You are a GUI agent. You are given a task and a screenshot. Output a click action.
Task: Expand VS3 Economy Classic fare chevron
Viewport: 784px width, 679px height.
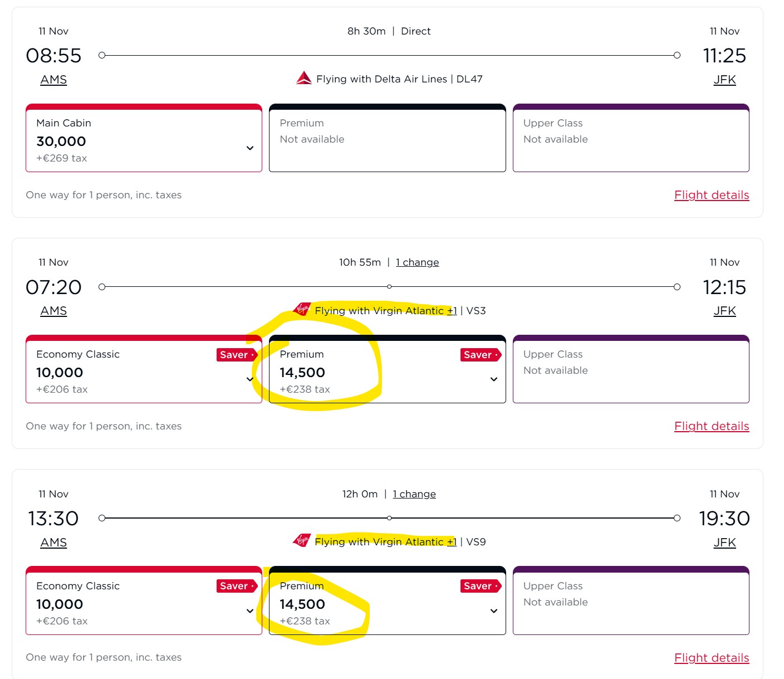pyautogui.click(x=250, y=379)
